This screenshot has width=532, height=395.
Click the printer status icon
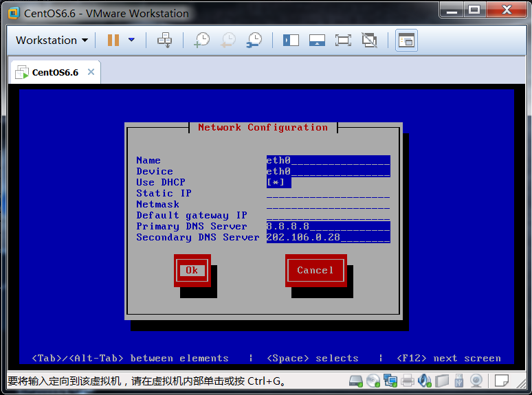(x=408, y=381)
